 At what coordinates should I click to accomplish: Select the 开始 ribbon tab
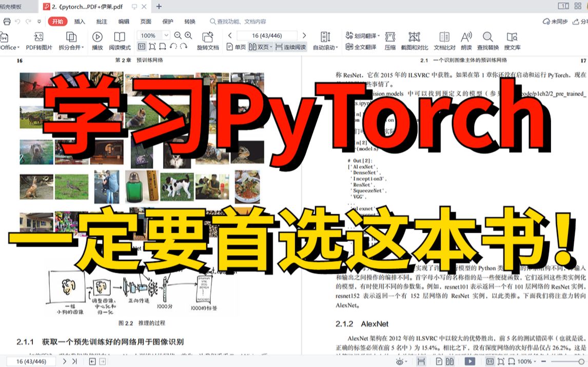pyautogui.click(x=57, y=22)
